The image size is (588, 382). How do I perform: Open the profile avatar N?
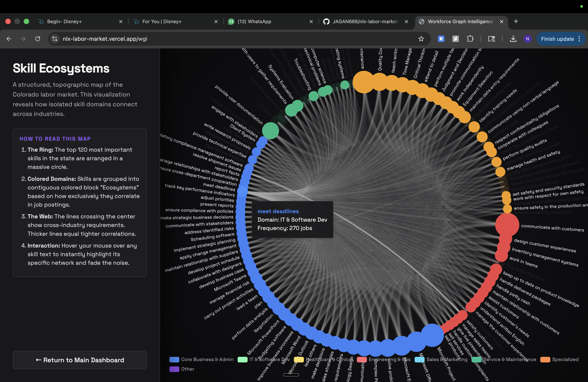pos(527,39)
